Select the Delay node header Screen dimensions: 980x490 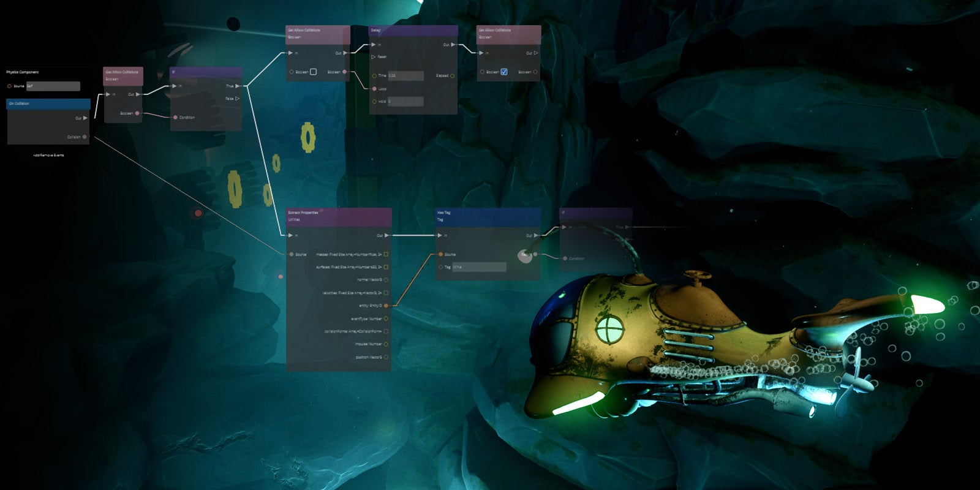coord(413,30)
